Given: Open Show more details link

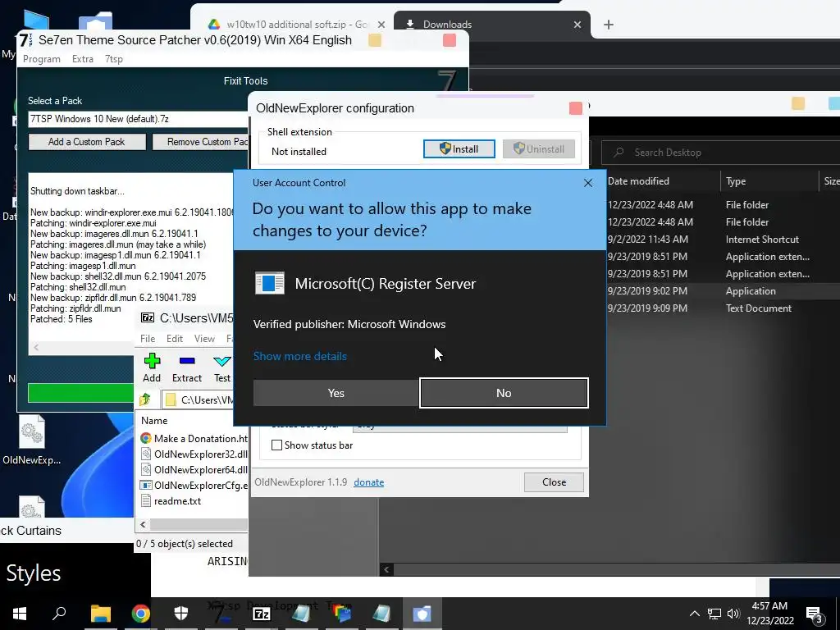Looking at the screenshot, I should point(300,356).
